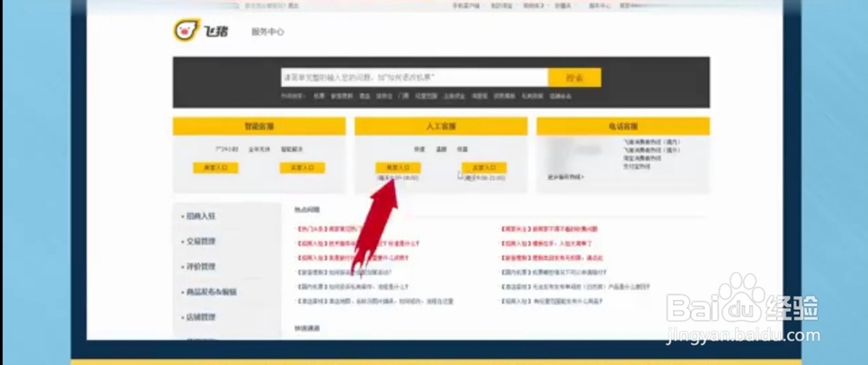Open the 【国内机票】question in the right column
This screenshot has height=365, width=868.
(x=554, y=273)
